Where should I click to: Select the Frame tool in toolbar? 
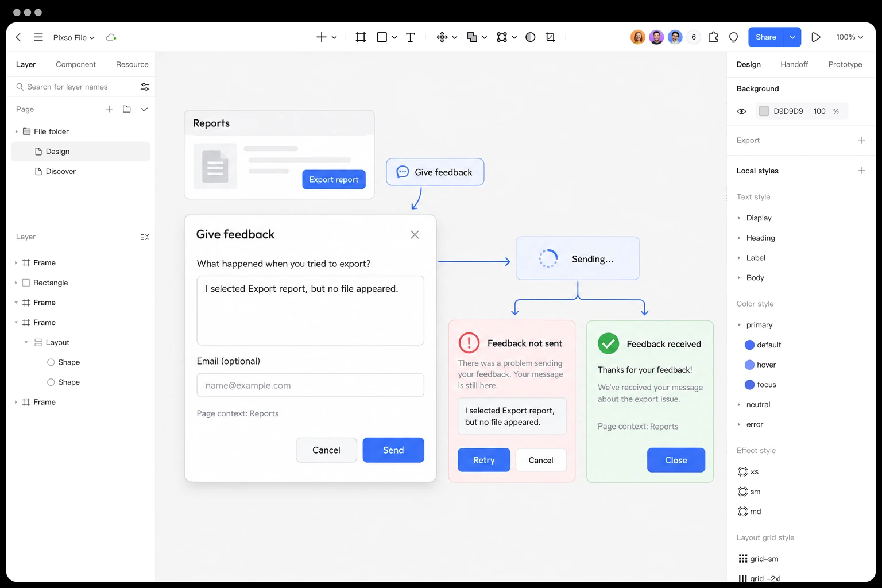click(361, 37)
